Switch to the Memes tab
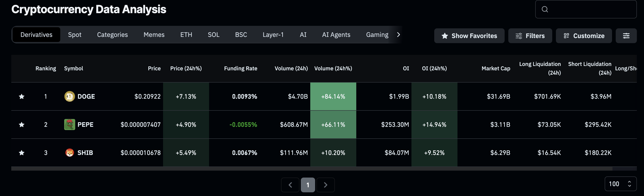Screen dimensions: 644x196 154,35
